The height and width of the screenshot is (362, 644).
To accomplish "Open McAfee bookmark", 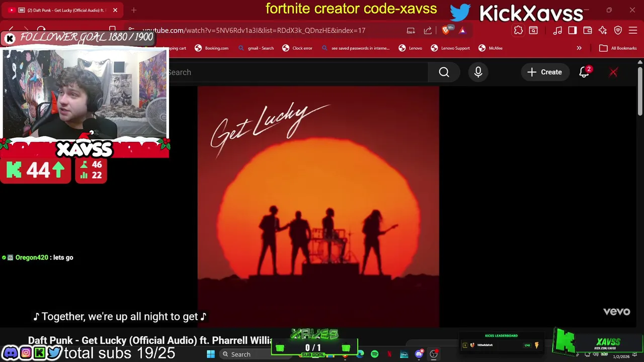I will pos(491,48).
